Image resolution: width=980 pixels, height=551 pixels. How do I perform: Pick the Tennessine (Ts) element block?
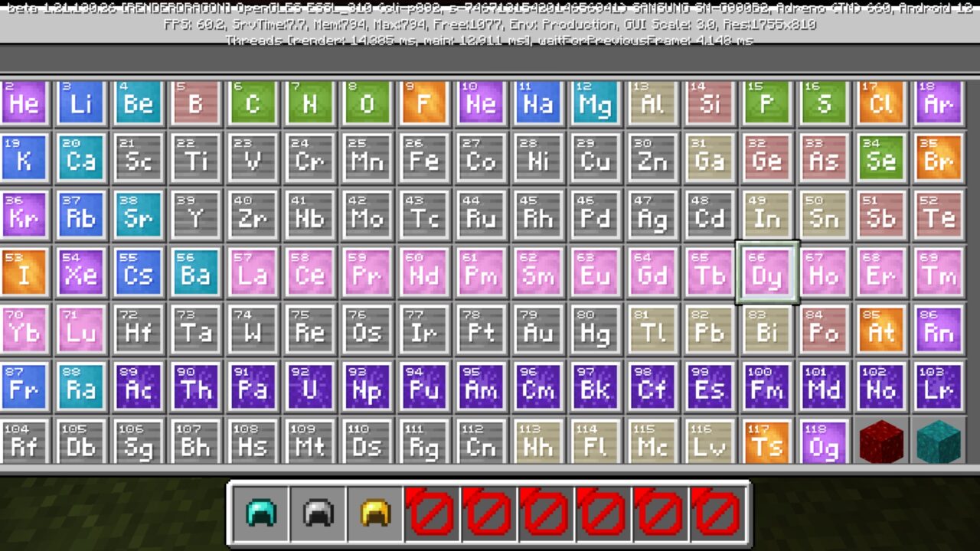point(766,444)
